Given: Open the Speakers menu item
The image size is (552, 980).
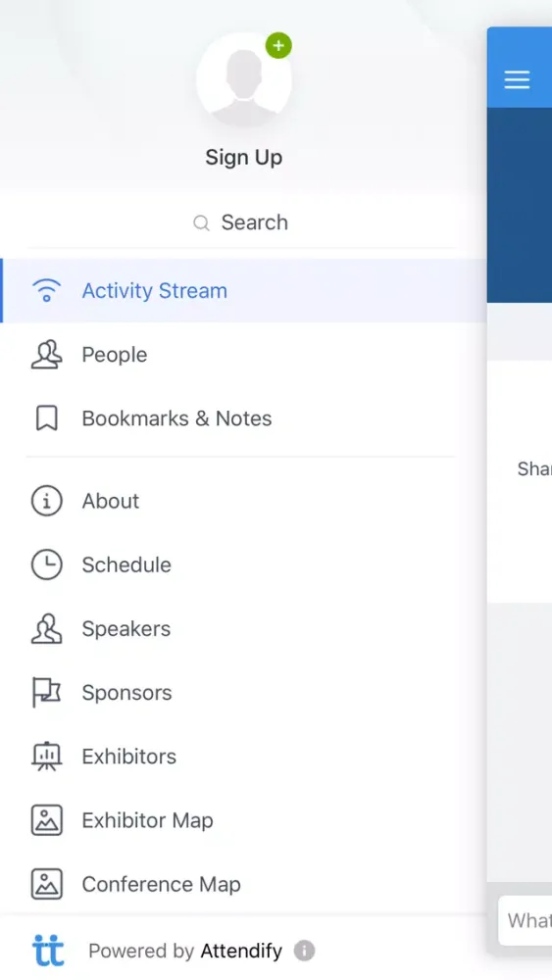Looking at the screenshot, I should point(244,629).
